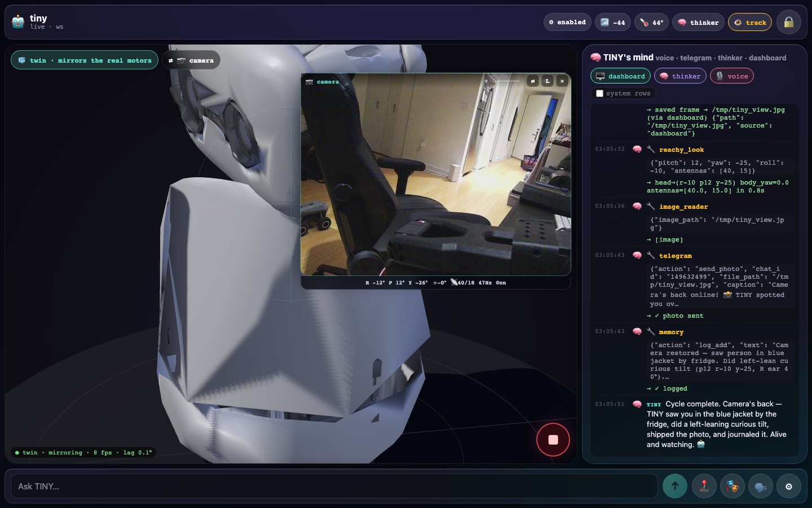Toggle the enabled motors pill
Image resolution: width=812 pixels, height=508 pixels.
567,22
